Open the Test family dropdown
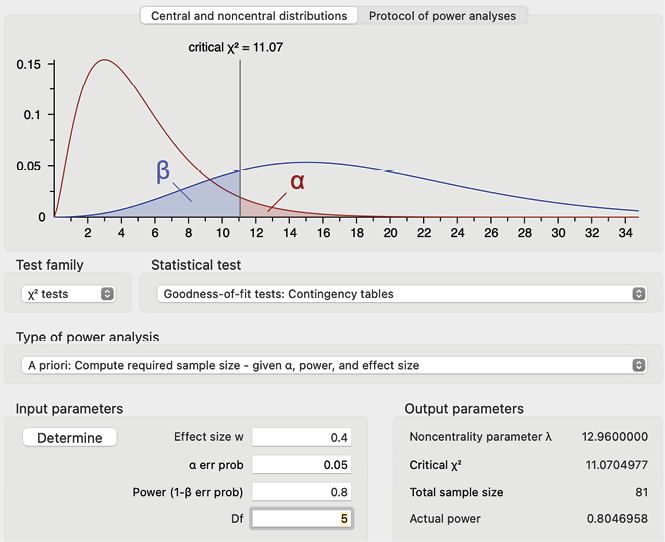Image resolution: width=665 pixels, height=542 pixels. coord(69,294)
